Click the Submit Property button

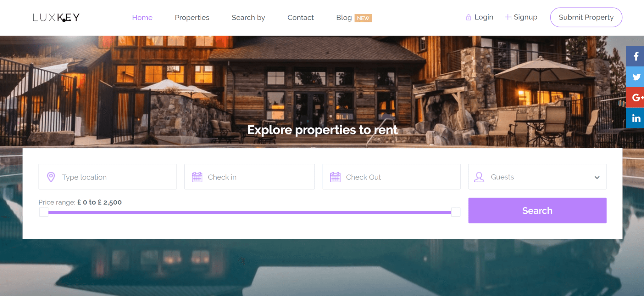(586, 17)
